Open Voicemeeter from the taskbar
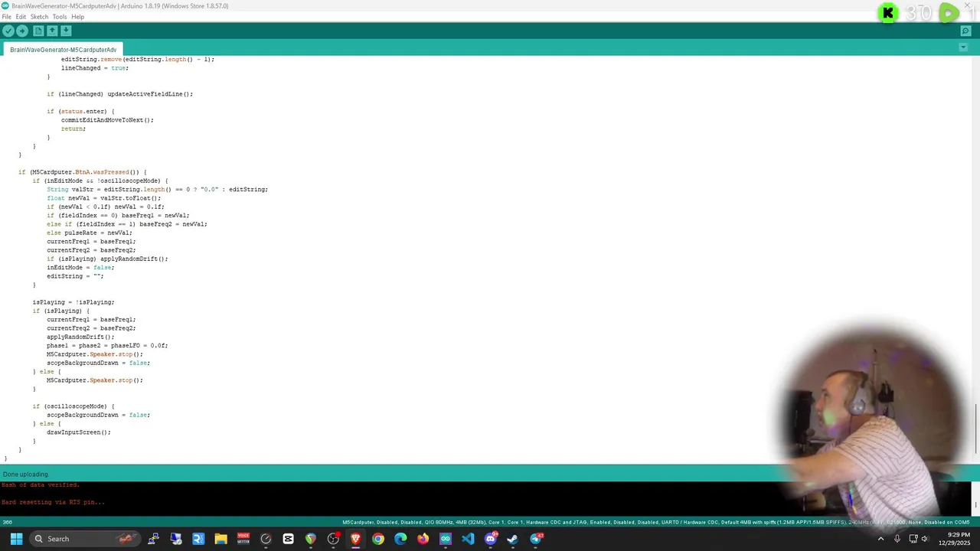Viewport: 980px width, 551px height. point(243,539)
